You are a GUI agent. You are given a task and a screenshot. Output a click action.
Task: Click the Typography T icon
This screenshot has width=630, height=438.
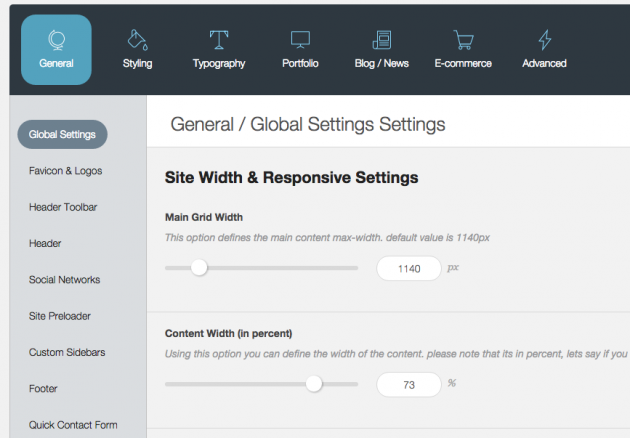click(x=219, y=40)
